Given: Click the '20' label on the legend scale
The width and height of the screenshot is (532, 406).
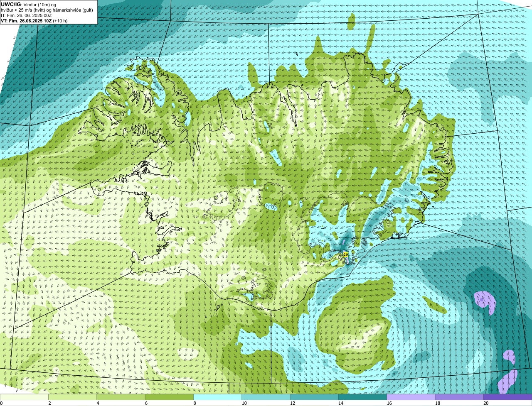Looking at the screenshot, I should tap(486, 403).
